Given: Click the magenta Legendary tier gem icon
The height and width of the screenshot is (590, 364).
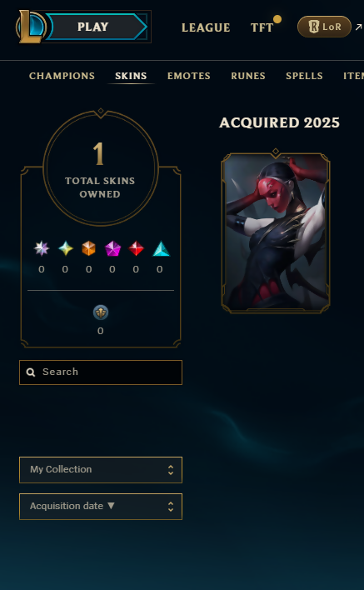Looking at the screenshot, I should tap(112, 248).
